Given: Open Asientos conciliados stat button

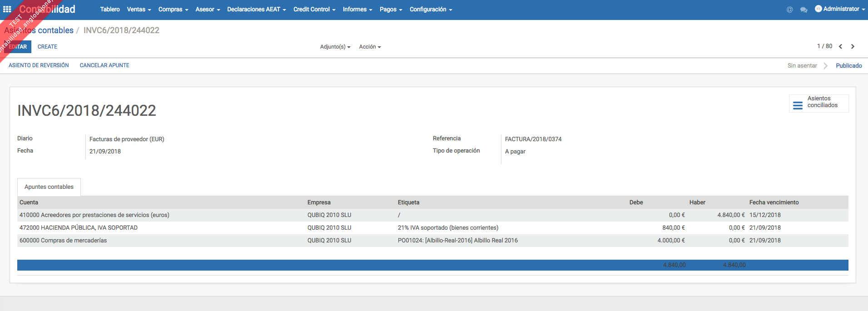Looking at the screenshot, I should click(x=818, y=103).
